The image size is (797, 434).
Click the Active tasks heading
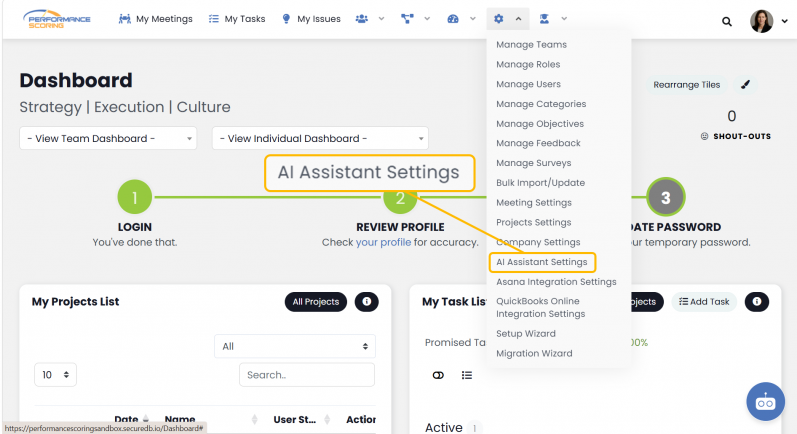pos(444,427)
